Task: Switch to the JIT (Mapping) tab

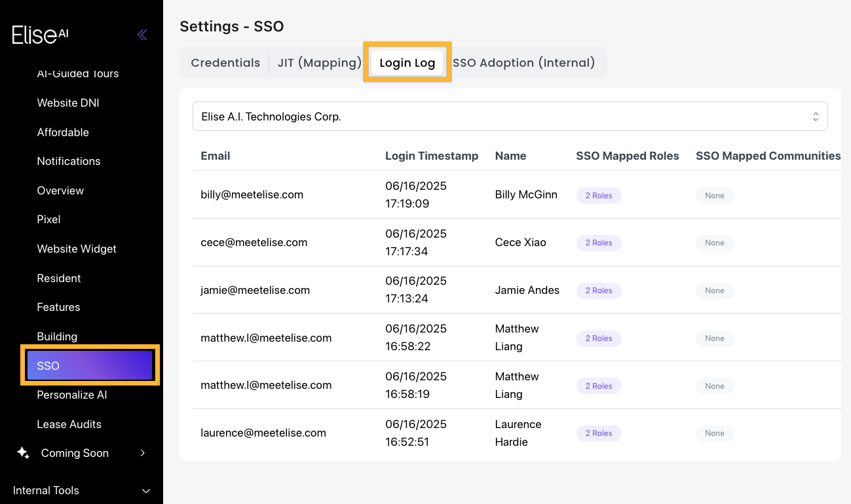Action: 320,63
